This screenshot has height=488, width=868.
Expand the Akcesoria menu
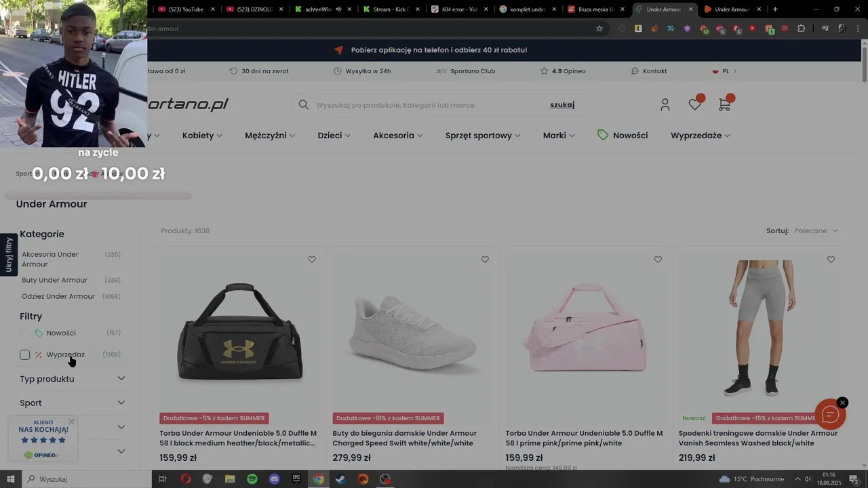398,136
